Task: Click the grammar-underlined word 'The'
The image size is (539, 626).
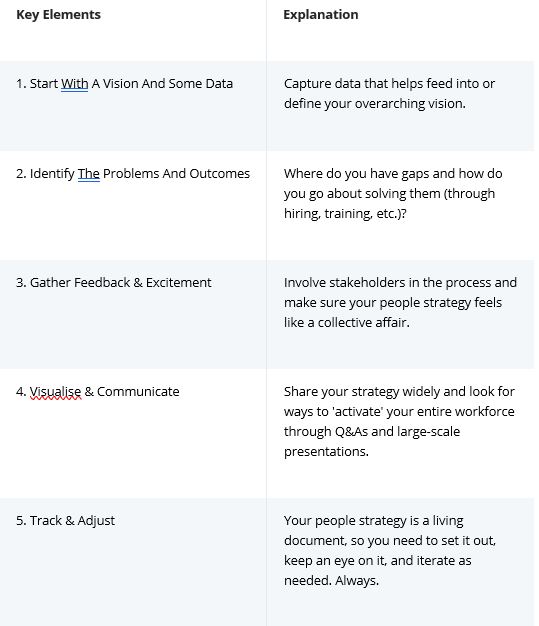Action: (89, 174)
